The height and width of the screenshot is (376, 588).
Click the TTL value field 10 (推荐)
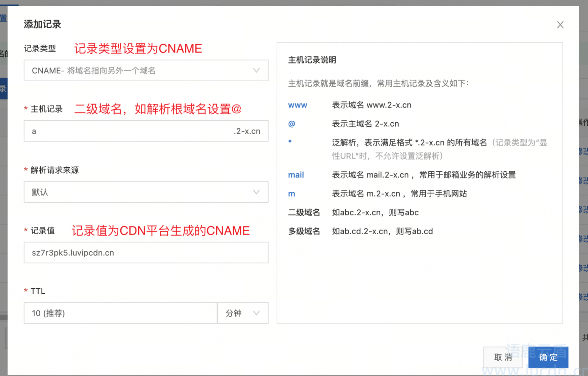(x=120, y=313)
